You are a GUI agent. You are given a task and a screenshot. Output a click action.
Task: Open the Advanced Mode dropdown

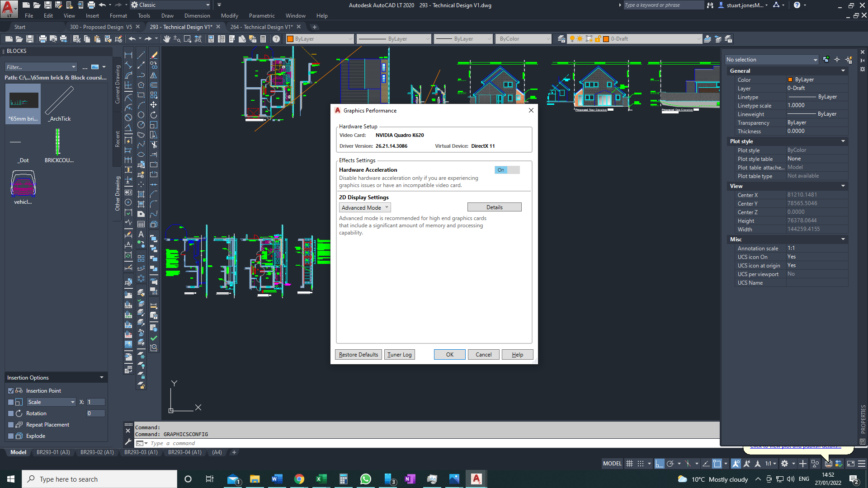tap(365, 207)
